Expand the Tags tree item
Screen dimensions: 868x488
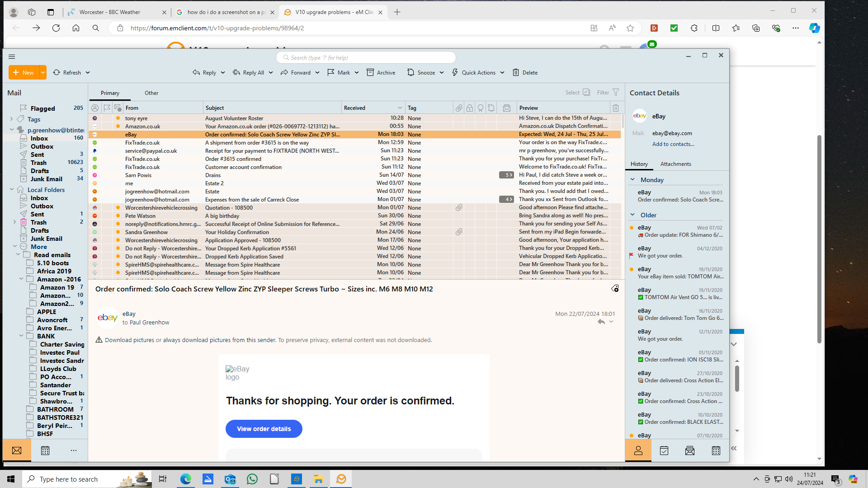click(x=11, y=119)
